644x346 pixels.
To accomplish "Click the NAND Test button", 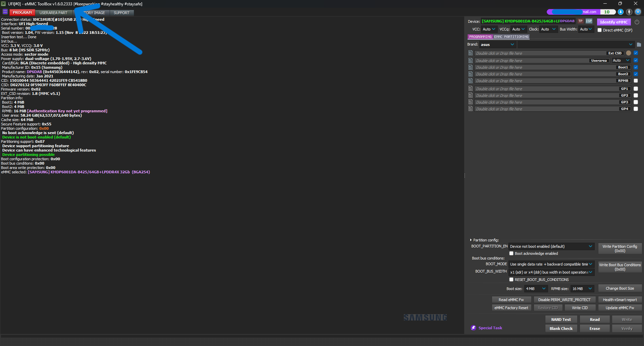I will pos(561,319).
